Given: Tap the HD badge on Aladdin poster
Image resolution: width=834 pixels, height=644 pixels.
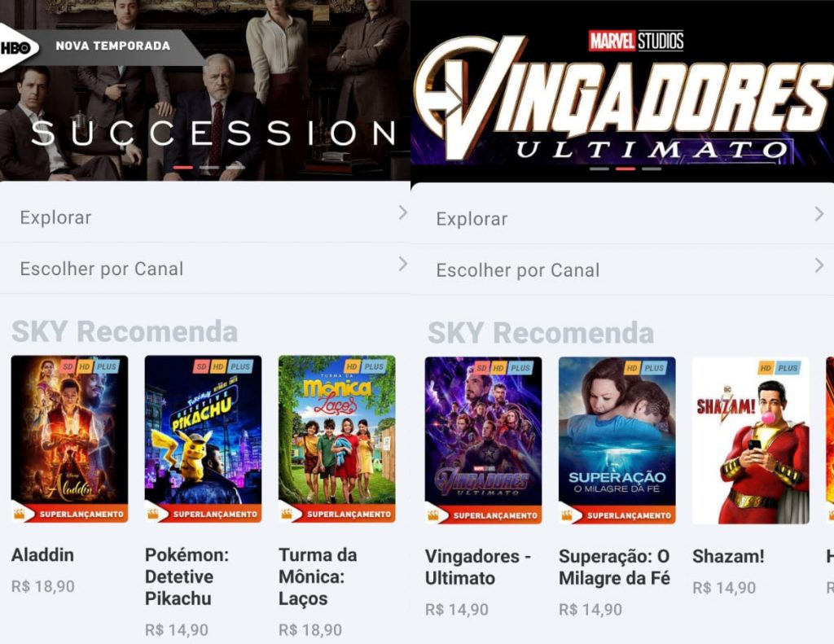Looking at the screenshot, I should 84,366.
